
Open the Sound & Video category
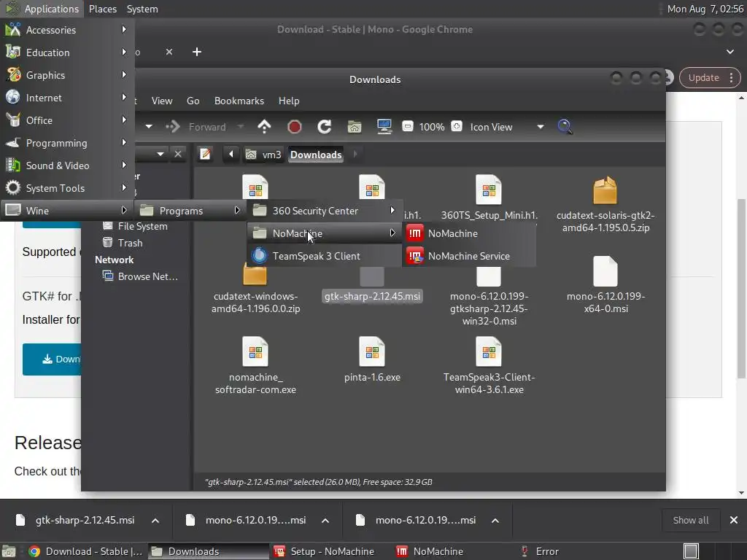click(x=67, y=166)
